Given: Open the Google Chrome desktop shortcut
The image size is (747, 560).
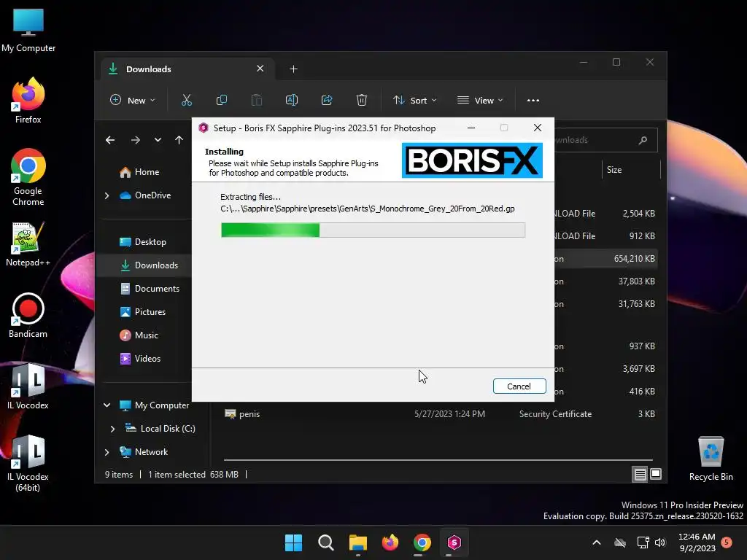Looking at the screenshot, I should (x=28, y=177).
